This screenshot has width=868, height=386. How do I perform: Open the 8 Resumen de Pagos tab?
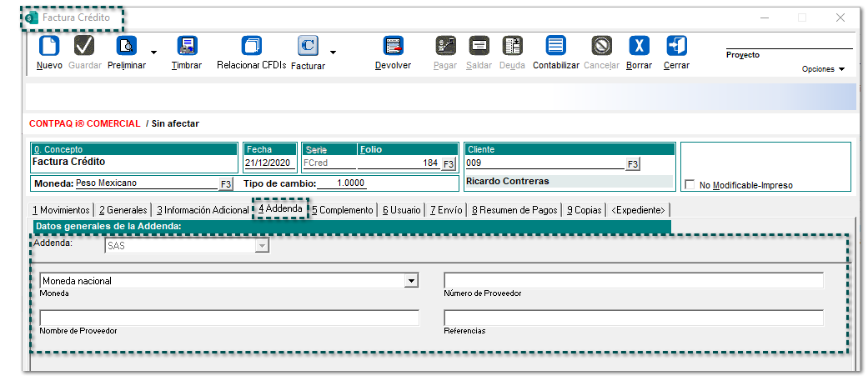tap(514, 210)
